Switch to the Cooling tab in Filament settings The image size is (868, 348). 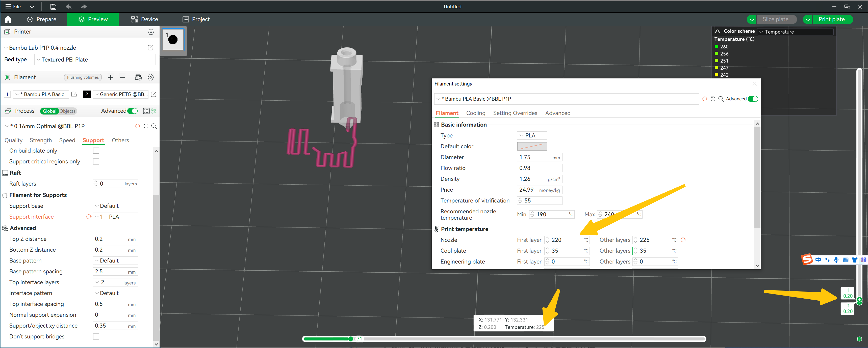(x=475, y=113)
